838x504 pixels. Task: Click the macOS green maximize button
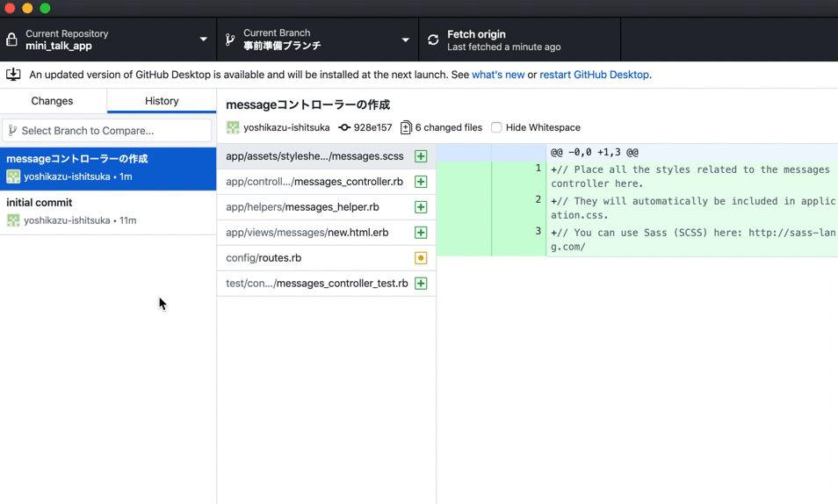click(x=45, y=8)
